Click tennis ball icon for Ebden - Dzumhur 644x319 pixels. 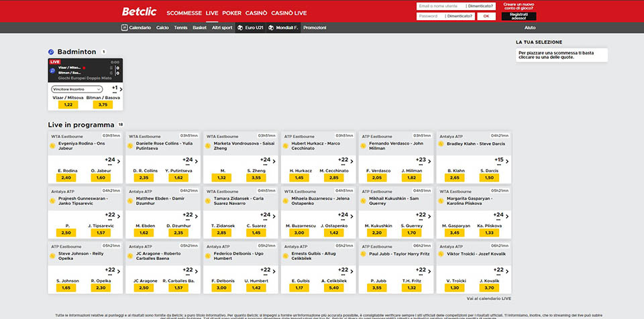click(x=130, y=200)
